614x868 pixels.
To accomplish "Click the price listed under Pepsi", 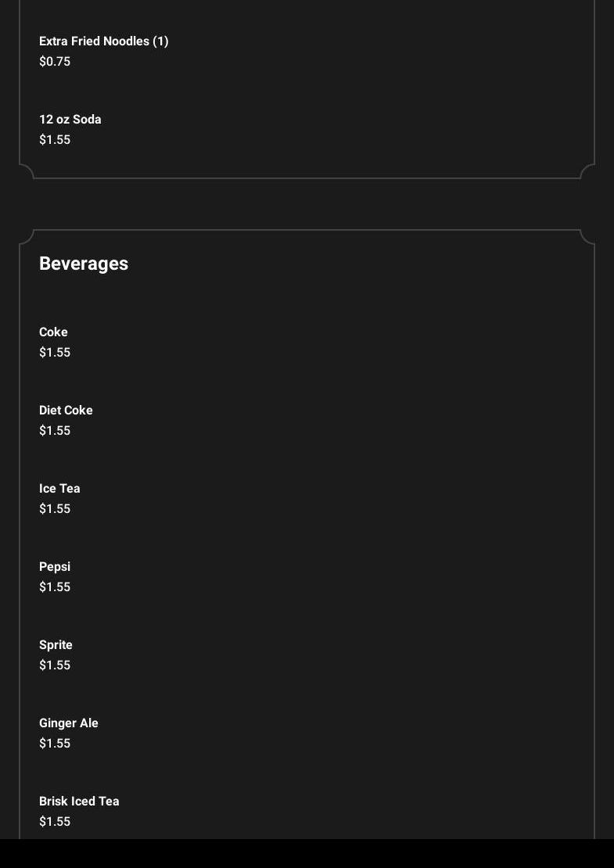I will pyautogui.click(x=55, y=587).
